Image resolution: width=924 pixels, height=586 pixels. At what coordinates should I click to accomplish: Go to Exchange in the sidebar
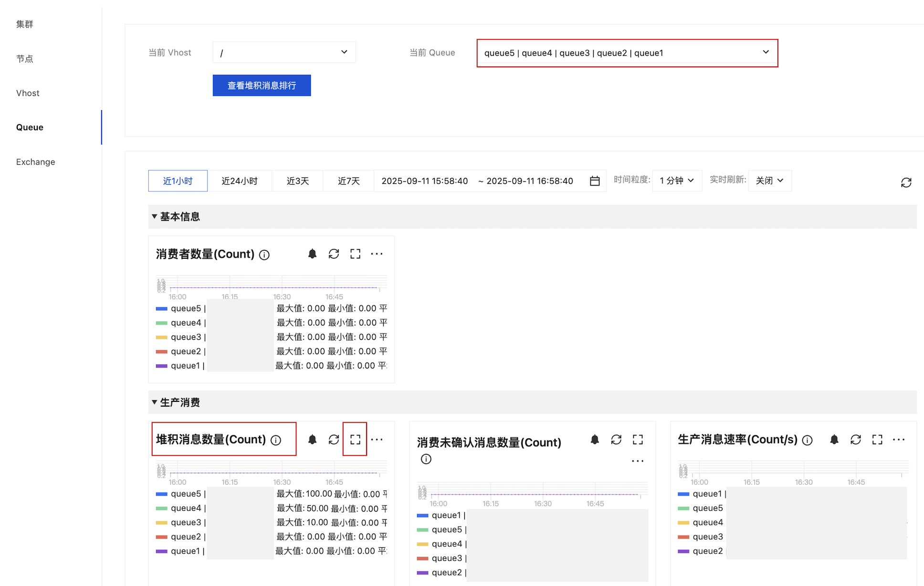pos(36,162)
